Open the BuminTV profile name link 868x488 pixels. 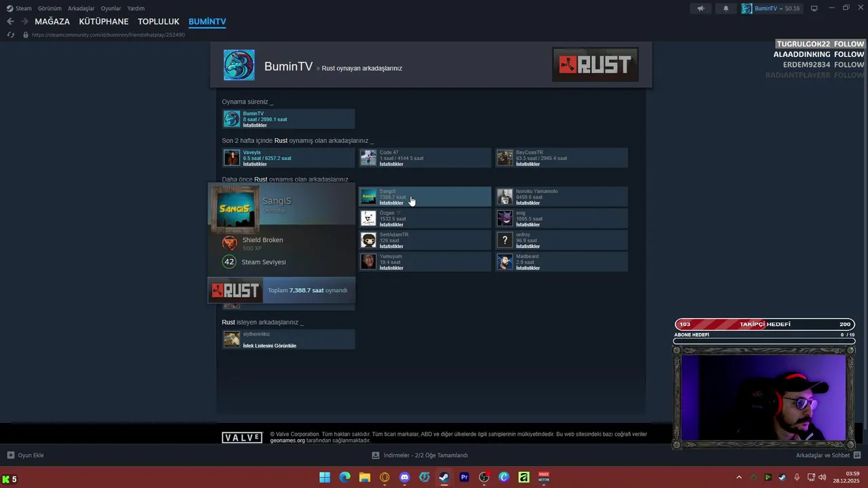pos(288,66)
